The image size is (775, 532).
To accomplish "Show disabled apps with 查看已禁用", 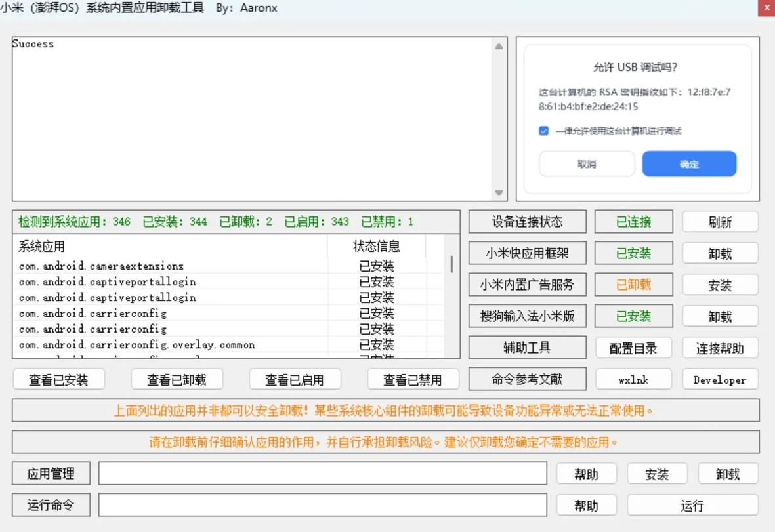I will 413,380.
